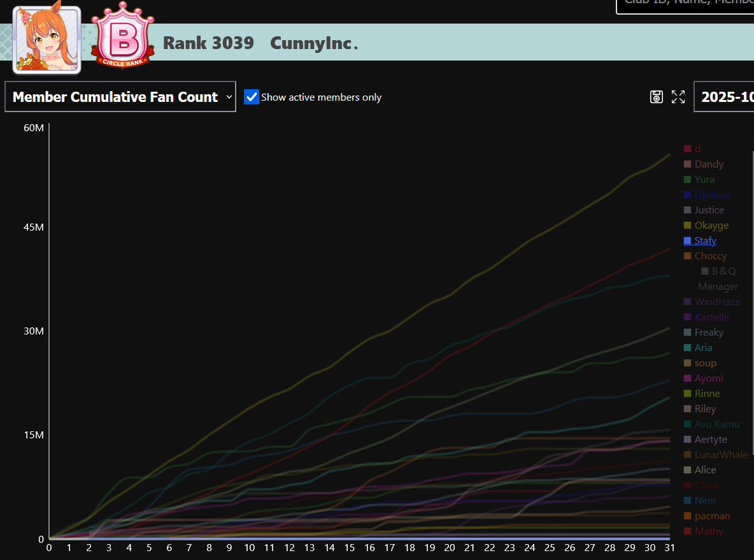Toggle the B&Q Manager legend entry
Viewport: 754px width, 560px height.
click(718, 278)
